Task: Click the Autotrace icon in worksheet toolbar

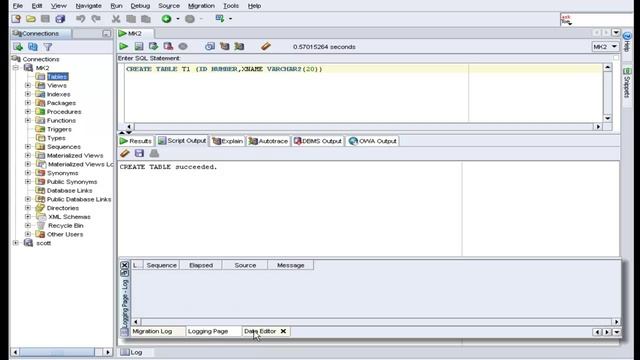Action: [x=239, y=47]
